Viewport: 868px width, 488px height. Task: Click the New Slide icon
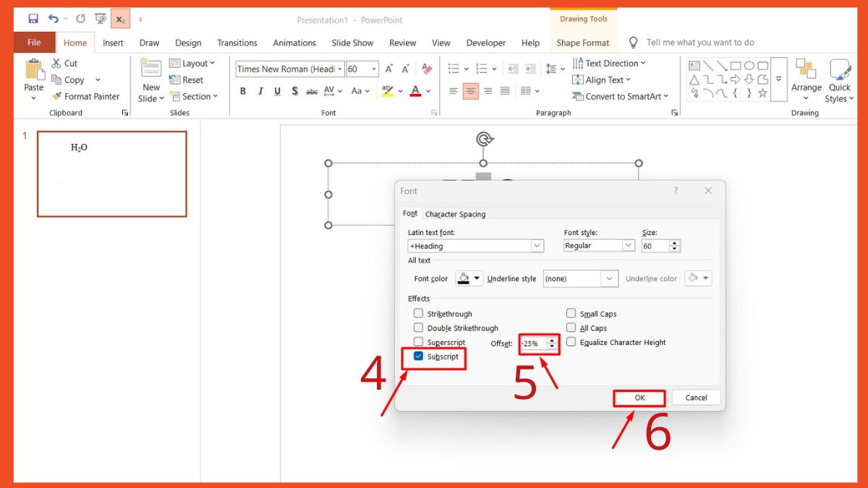[x=151, y=68]
